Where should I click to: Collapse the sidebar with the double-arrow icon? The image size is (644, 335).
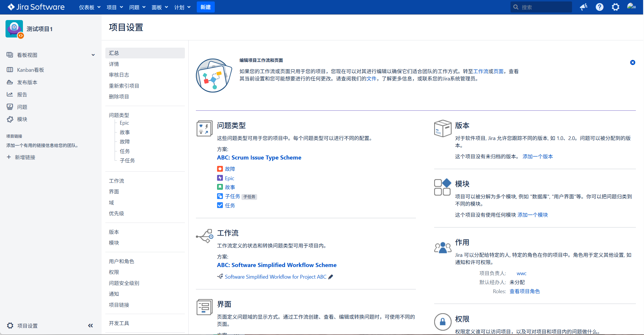tap(90, 326)
